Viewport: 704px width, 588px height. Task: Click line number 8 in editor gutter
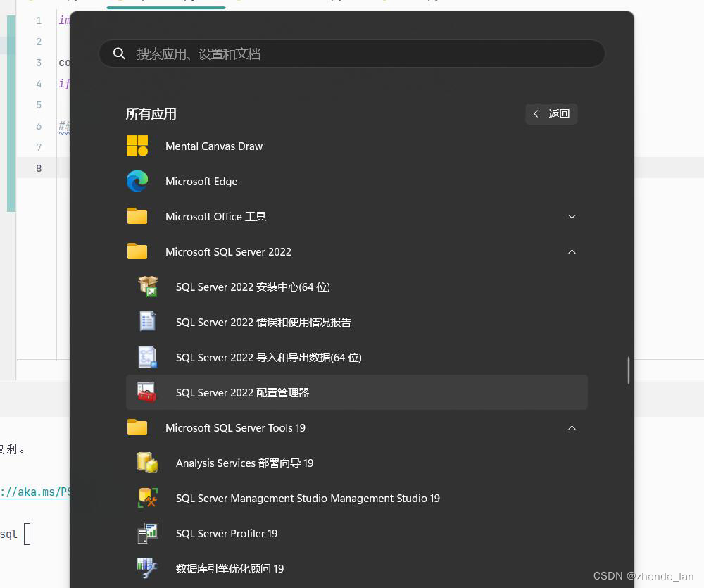click(39, 168)
